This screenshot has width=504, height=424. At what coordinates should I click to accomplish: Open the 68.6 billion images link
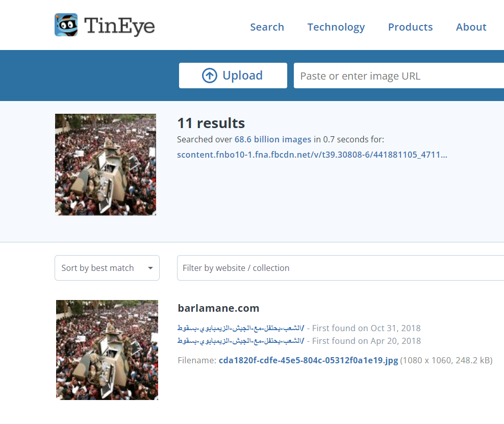click(272, 139)
